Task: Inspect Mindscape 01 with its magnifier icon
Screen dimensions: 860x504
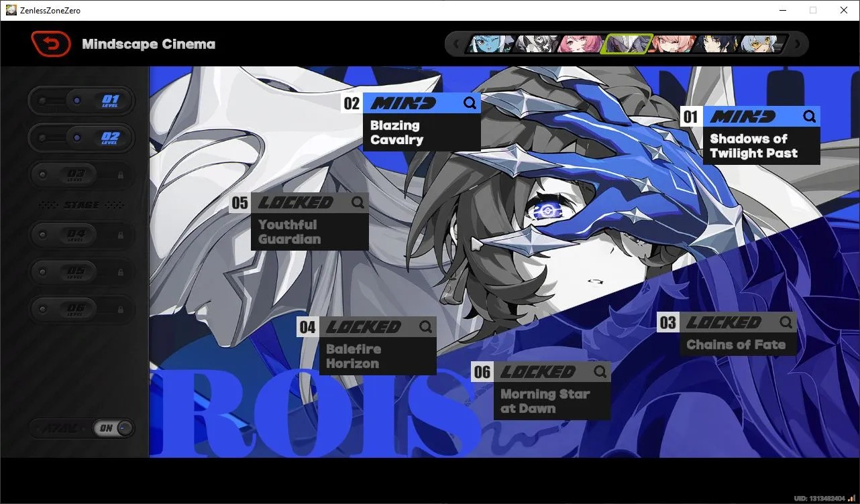Action: tap(810, 117)
